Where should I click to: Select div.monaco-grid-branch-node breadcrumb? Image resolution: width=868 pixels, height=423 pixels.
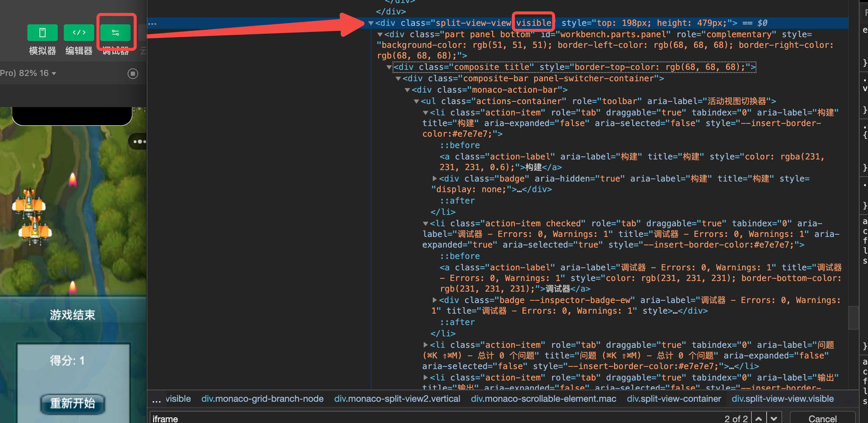tap(262, 399)
